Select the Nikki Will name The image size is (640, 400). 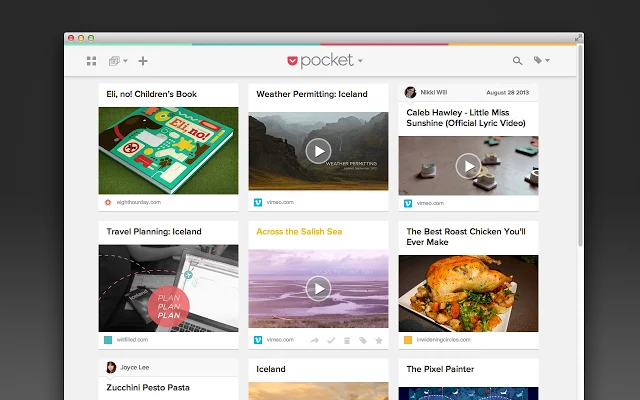433,93
